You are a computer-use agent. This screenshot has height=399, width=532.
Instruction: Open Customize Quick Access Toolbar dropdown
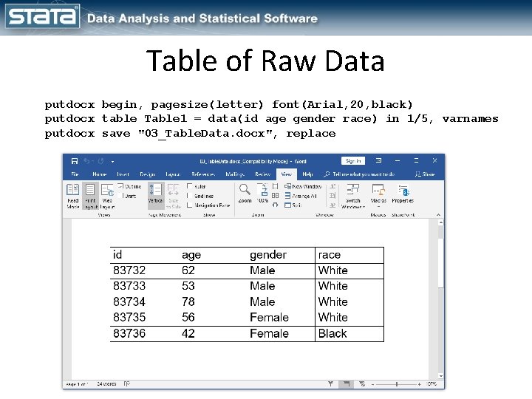click(x=112, y=162)
